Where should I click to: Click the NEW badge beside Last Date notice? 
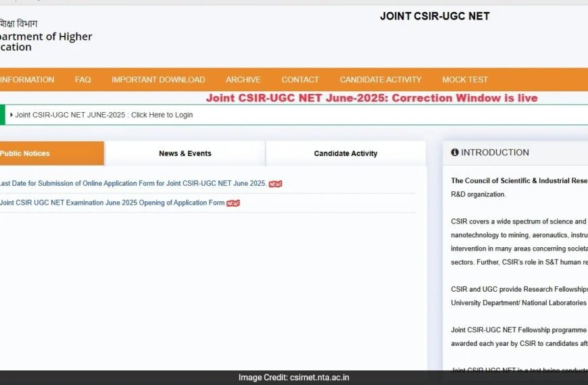275,184
